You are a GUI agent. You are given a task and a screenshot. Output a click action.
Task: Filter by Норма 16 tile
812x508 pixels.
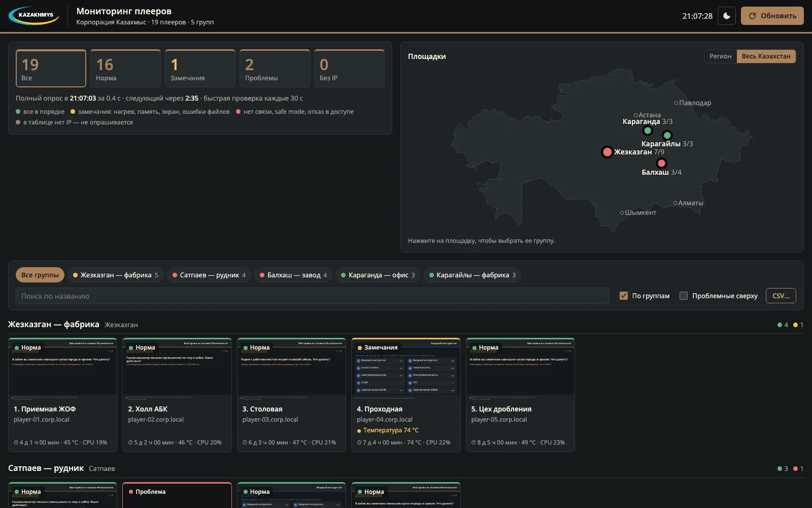tap(125, 69)
